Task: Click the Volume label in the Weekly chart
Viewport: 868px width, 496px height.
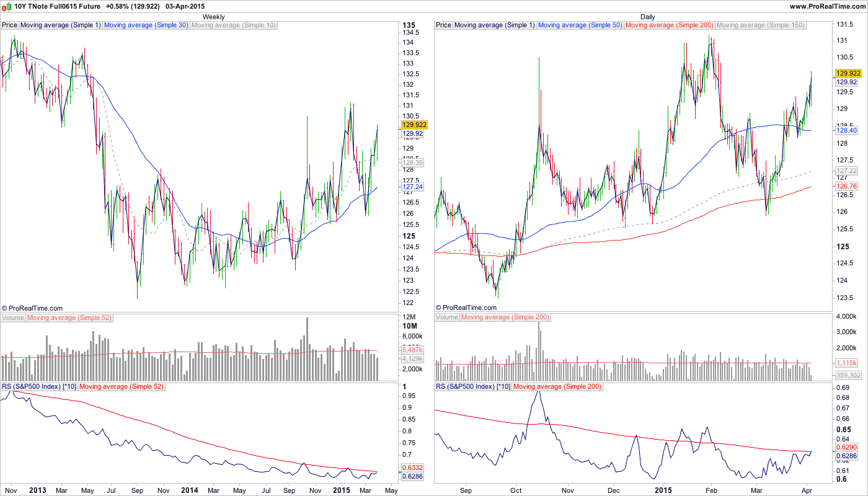Action: (13, 317)
